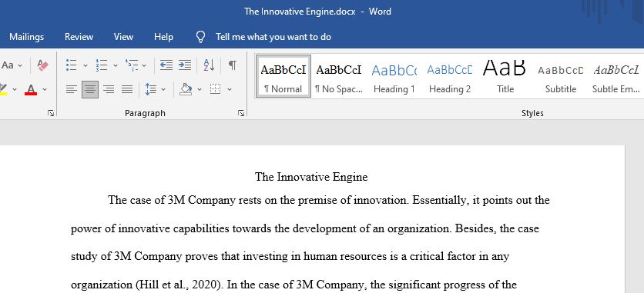Toggle Align Left paragraph alignment
Viewport: 644px width, 293px height.
click(72, 89)
